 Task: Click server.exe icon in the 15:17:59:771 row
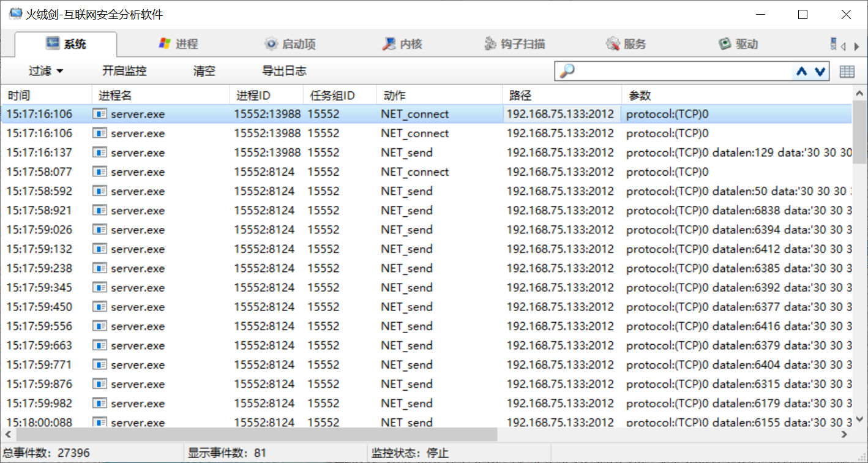[100, 365]
